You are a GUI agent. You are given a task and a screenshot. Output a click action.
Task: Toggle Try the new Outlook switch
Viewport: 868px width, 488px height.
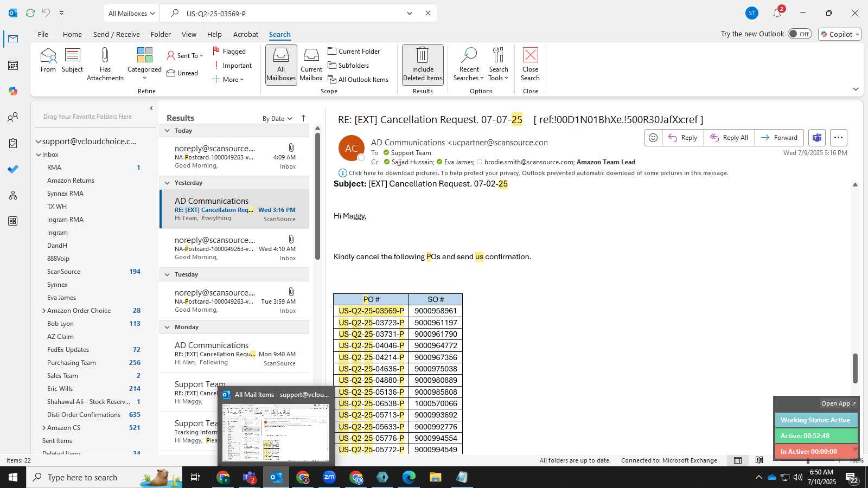click(x=800, y=34)
